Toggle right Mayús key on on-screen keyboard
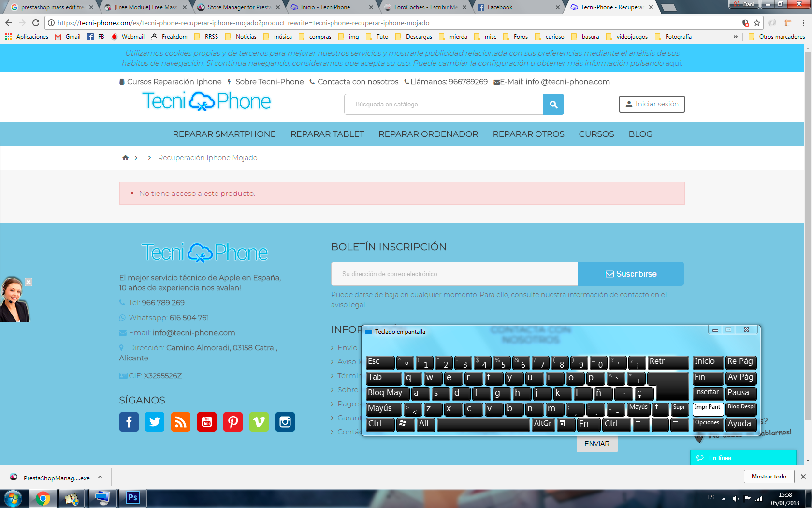The image size is (812, 508). pos(638,409)
